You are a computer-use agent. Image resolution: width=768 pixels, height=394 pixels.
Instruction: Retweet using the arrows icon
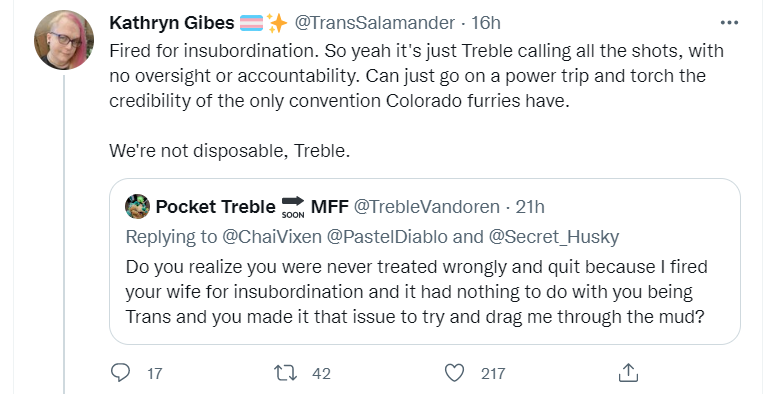tap(286, 373)
